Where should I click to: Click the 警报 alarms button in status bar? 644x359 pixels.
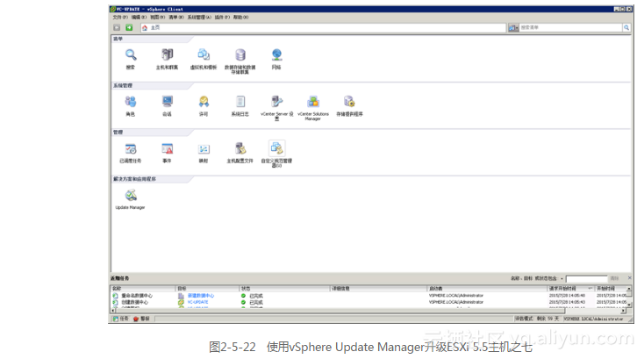pos(141,319)
